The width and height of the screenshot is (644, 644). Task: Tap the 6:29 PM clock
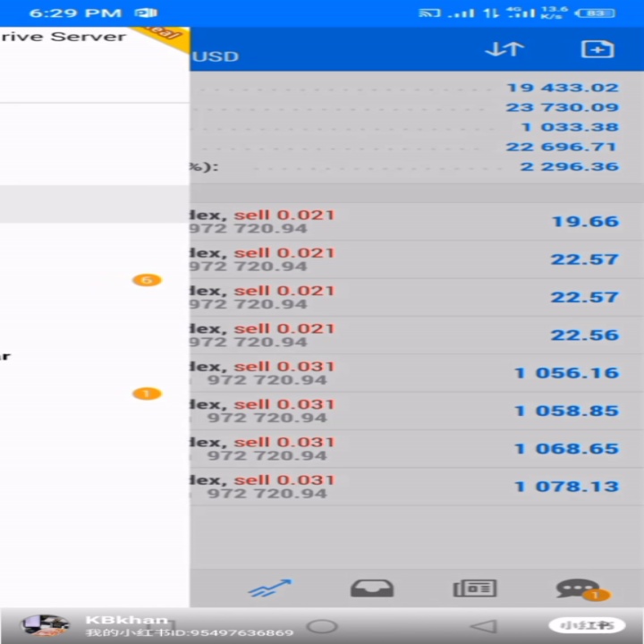(x=75, y=13)
